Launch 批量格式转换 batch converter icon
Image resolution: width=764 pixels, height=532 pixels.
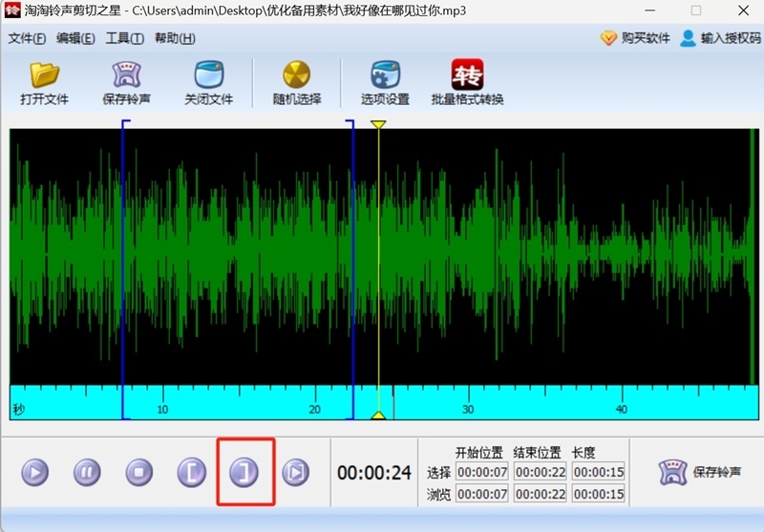click(467, 74)
